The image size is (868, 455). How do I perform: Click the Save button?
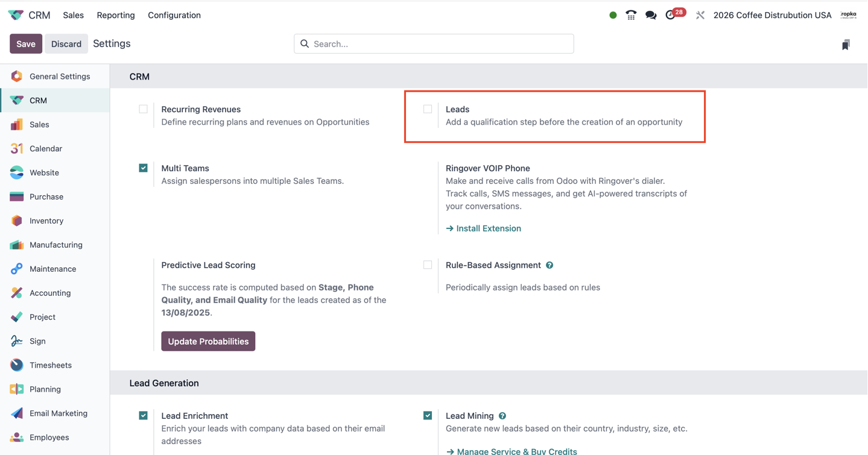26,44
